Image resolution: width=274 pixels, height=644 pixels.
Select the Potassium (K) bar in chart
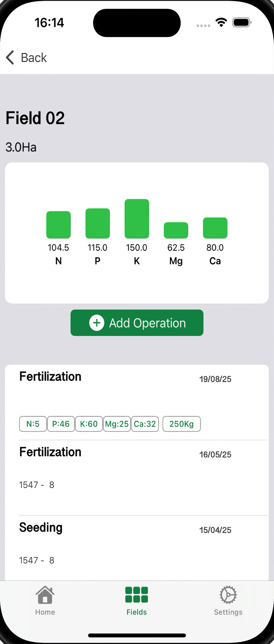(137, 219)
